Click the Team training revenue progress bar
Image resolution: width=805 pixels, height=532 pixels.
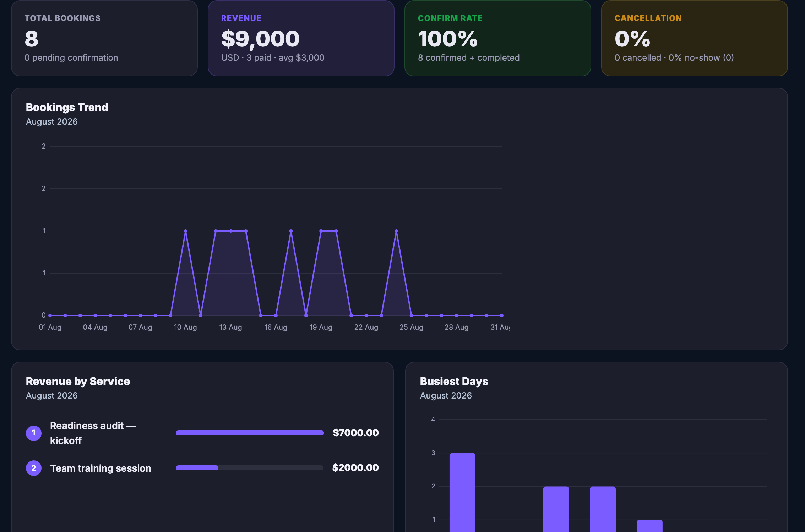[250, 468]
